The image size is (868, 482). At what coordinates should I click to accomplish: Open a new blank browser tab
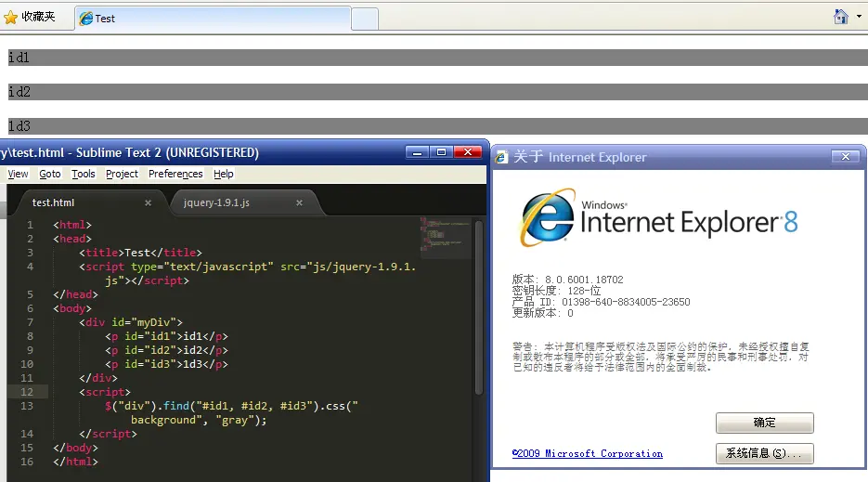pos(365,19)
